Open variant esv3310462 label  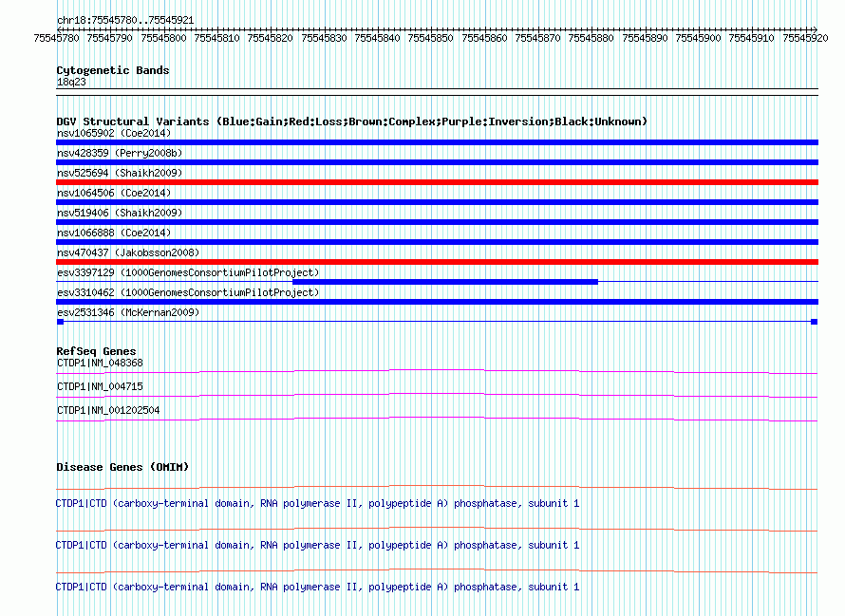188,292
